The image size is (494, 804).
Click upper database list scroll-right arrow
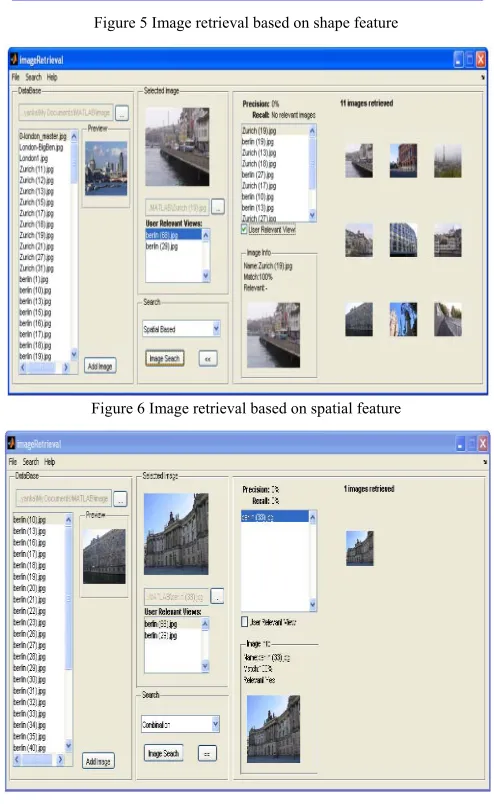[x=65, y=367]
